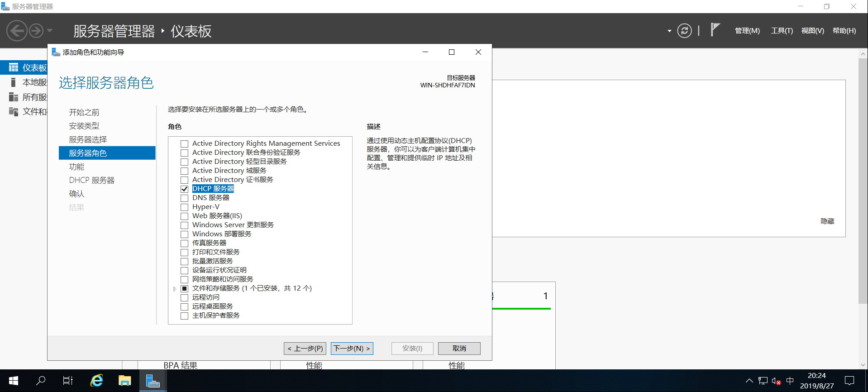This screenshot has width=868, height=392.
Task: Expand the 文件和存储服务 tree node
Action: (x=175, y=288)
